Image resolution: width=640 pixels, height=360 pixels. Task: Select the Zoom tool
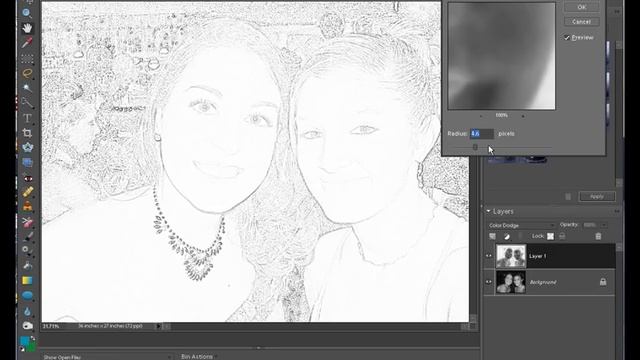pos(27,13)
